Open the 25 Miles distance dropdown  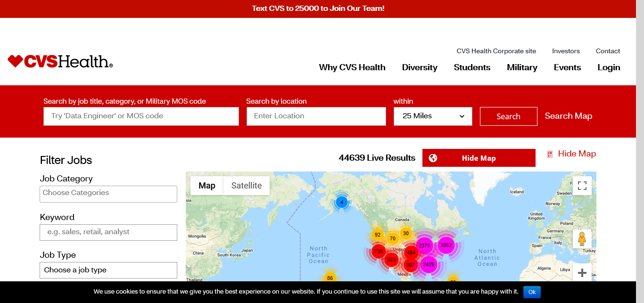(x=433, y=116)
